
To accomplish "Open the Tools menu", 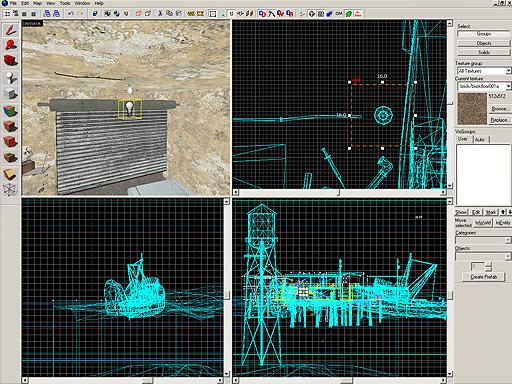I will (x=65, y=3).
